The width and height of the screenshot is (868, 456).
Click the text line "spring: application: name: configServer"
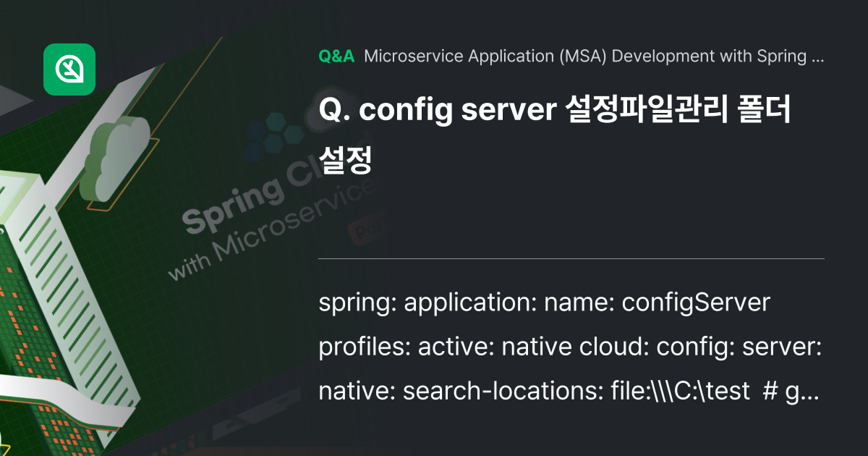545,303
